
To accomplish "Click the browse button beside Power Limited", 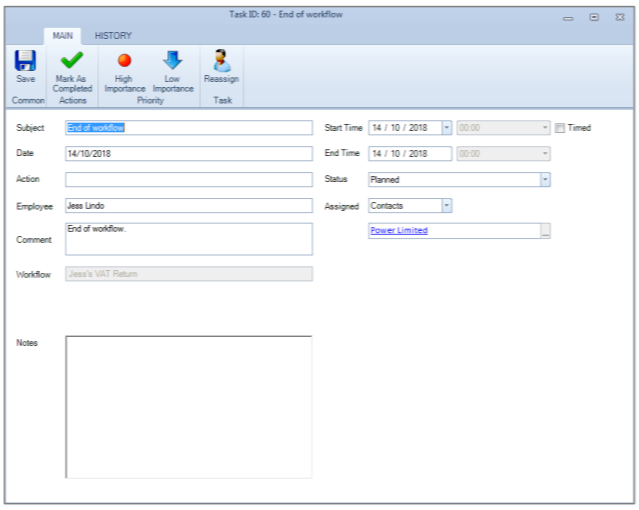I will (545, 230).
